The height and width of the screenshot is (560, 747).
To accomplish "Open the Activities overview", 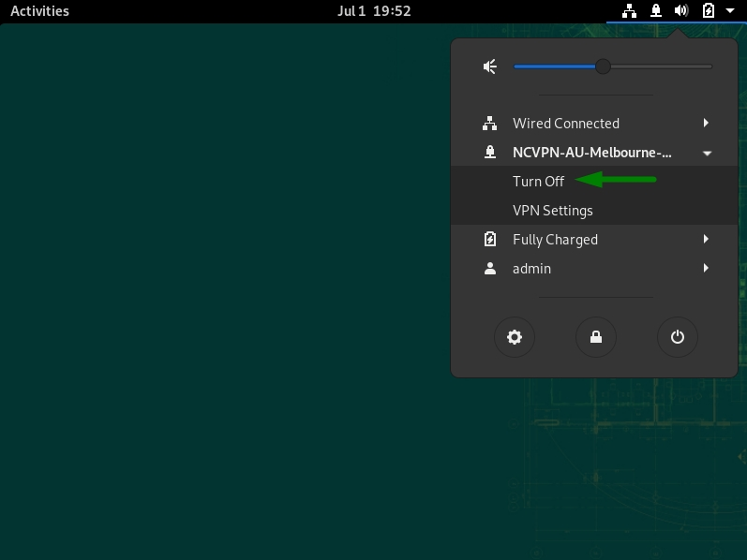I will tap(39, 11).
